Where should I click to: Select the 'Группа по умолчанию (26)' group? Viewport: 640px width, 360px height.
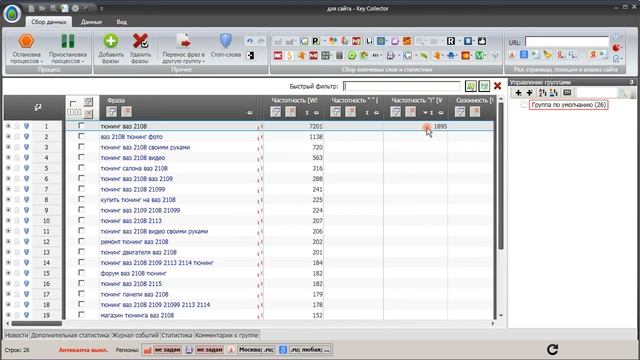569,105
